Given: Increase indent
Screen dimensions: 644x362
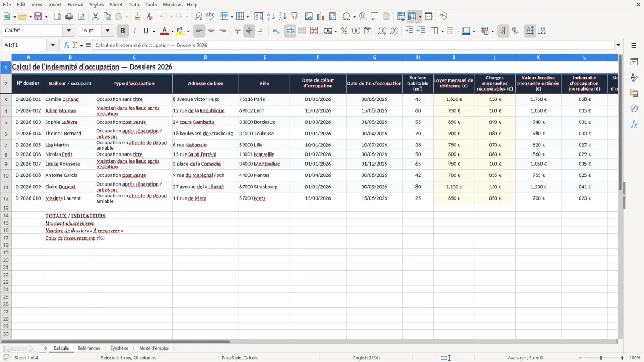Looking at the screenshot, I should [x=409, y=31].
